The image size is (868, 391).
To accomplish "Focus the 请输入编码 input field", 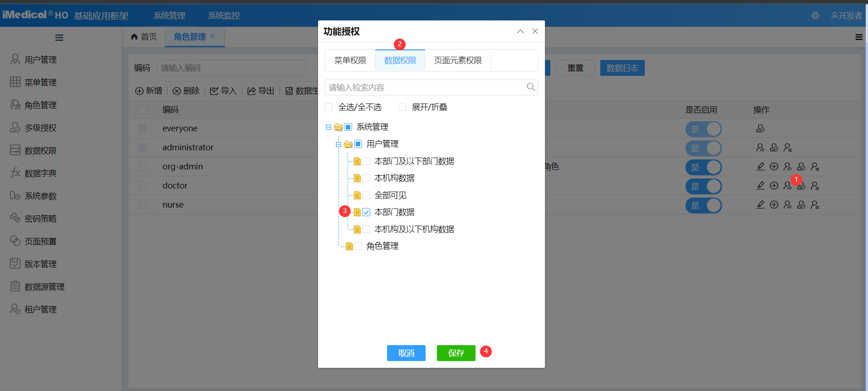I will point(231,68).
